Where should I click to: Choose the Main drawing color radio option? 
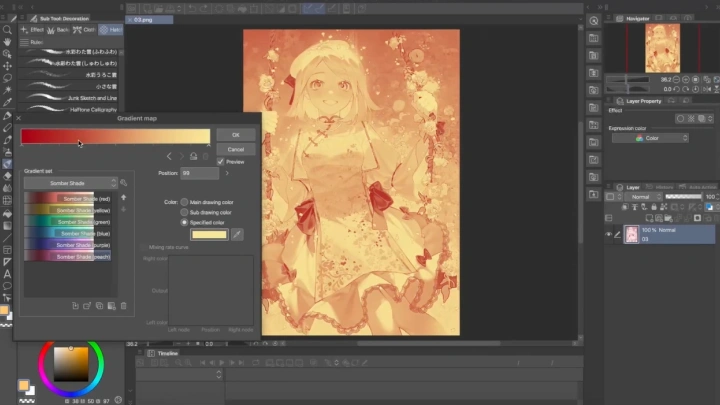184,202
